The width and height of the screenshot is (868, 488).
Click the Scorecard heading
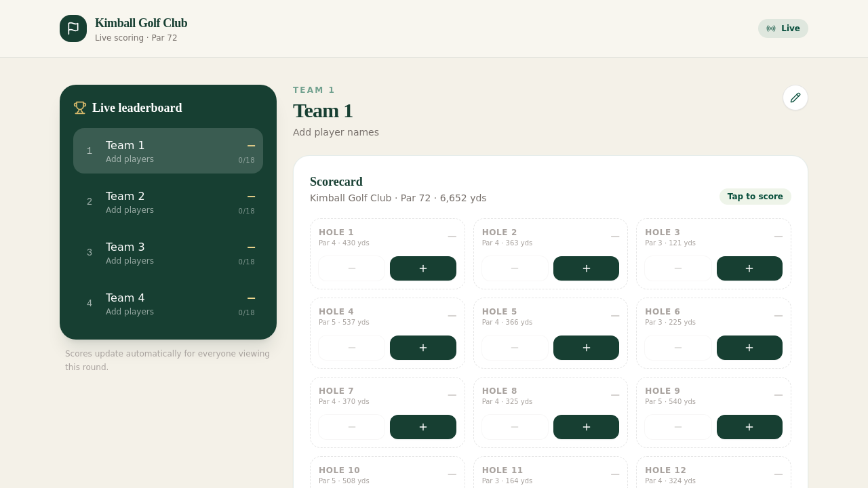pyautogui.click(x=336, y=182)
